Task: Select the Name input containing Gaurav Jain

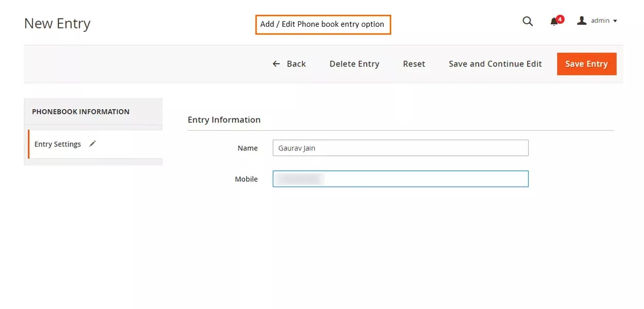Action: (400, 148)
